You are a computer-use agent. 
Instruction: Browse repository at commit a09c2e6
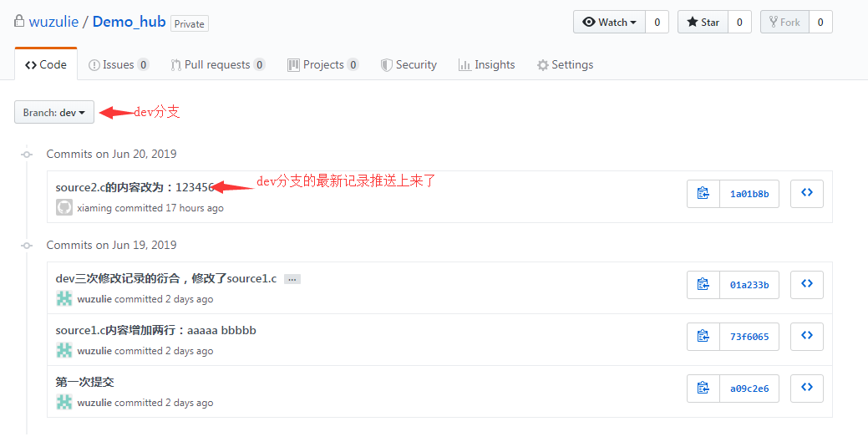click(x=806, y=389)
